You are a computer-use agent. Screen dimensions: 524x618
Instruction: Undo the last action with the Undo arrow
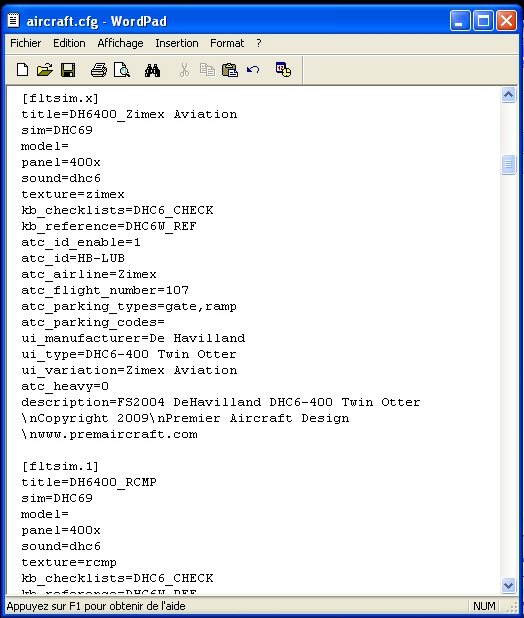tap(253, 70)
